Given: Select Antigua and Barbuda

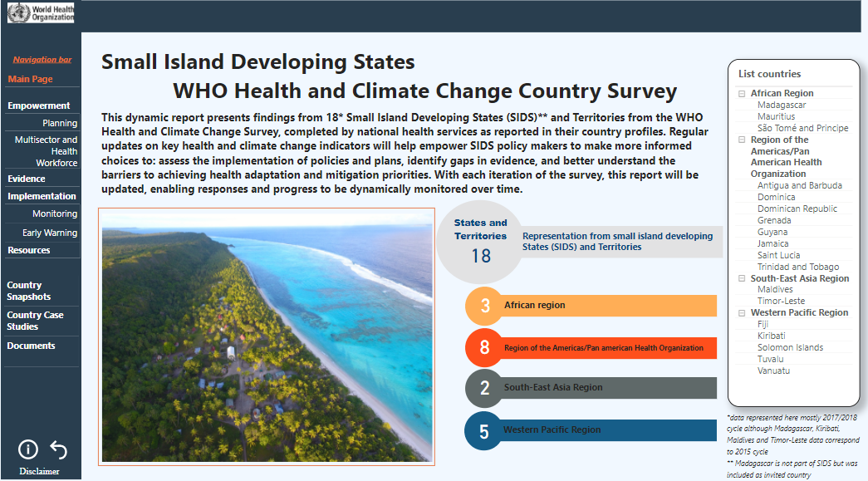Looking at the screenshot, I should tap(800, 186).
